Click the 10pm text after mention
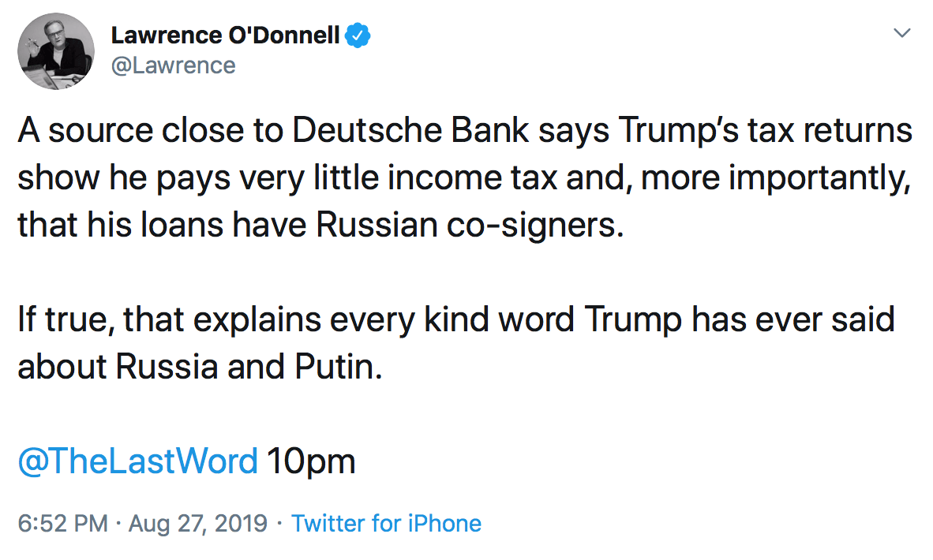Image resolution: width=933 pixels, height=560 pixels. 311,461
